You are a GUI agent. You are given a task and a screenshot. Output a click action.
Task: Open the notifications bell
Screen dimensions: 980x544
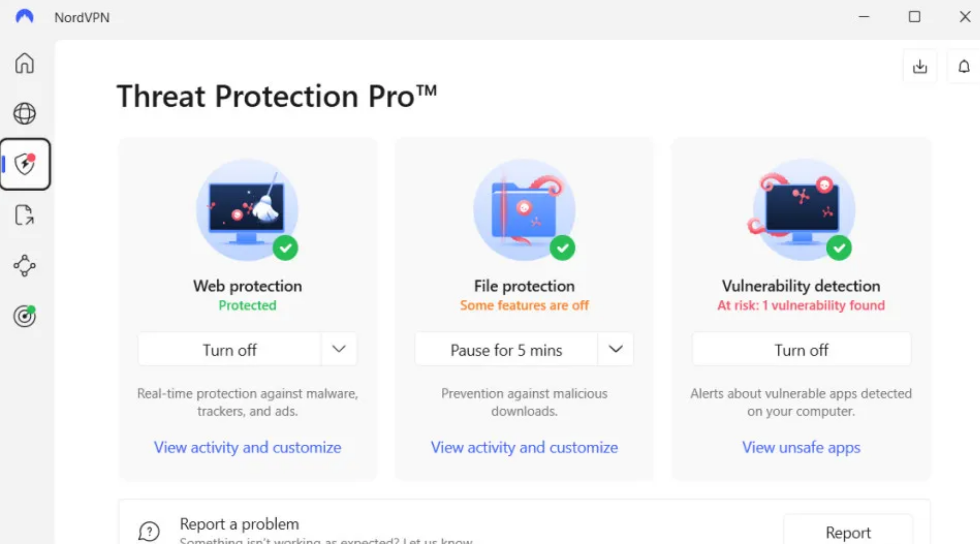tap(964, 67)
